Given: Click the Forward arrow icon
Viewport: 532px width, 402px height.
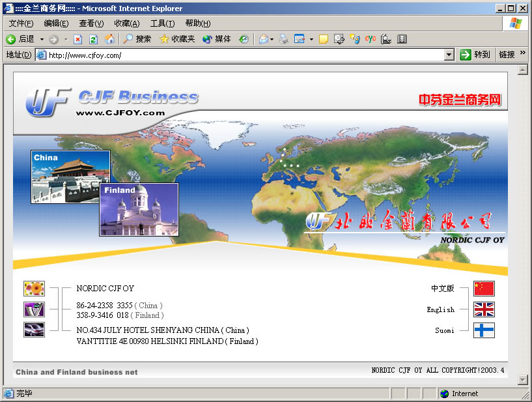Looking at the screenshot, I should tap(53, 39).
